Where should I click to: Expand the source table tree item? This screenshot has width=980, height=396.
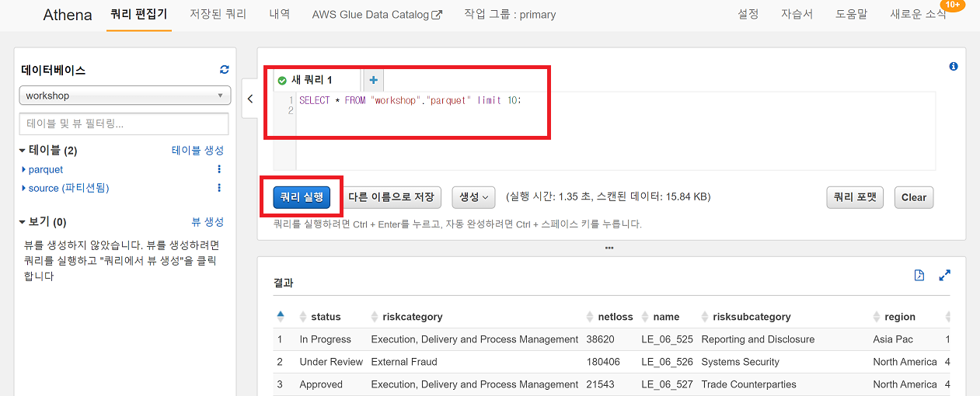point(24,188)
